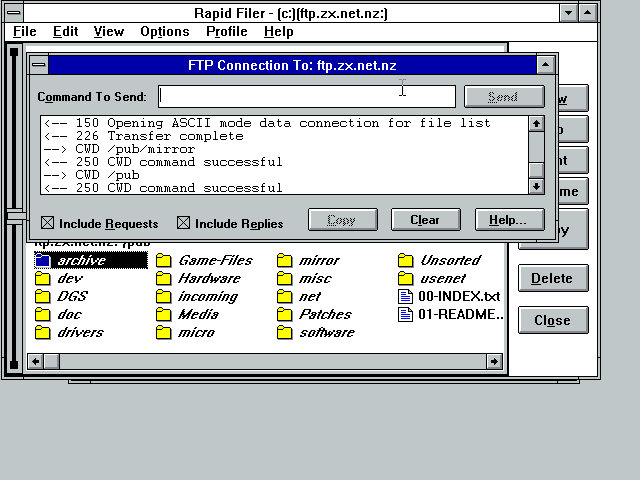The width and height of the screenshot is (640, 480).
Task: Click the 01-README file icon
Action: (405, 315)
